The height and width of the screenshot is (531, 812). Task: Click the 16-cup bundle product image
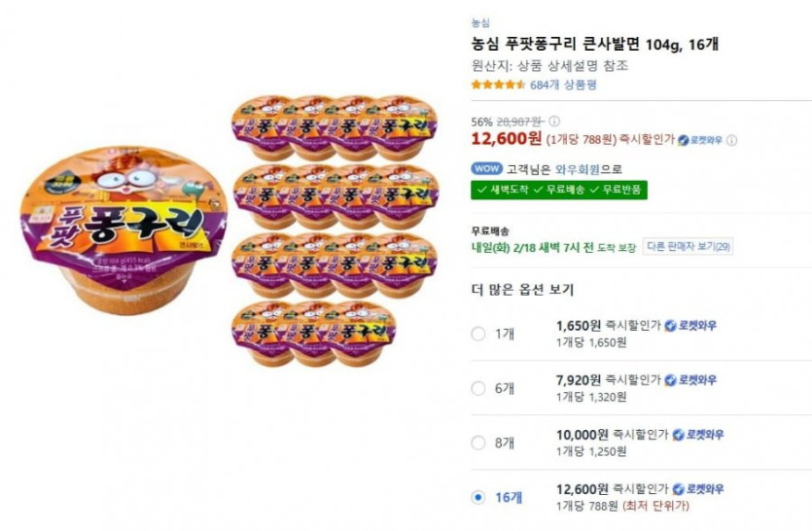pos(334,229)
